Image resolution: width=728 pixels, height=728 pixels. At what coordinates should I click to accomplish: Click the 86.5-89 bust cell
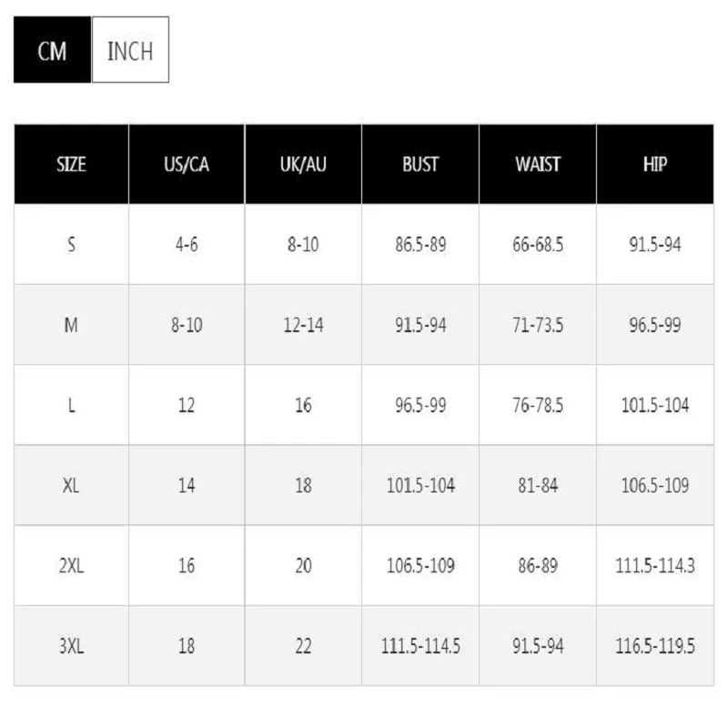[x=420, y=244]
